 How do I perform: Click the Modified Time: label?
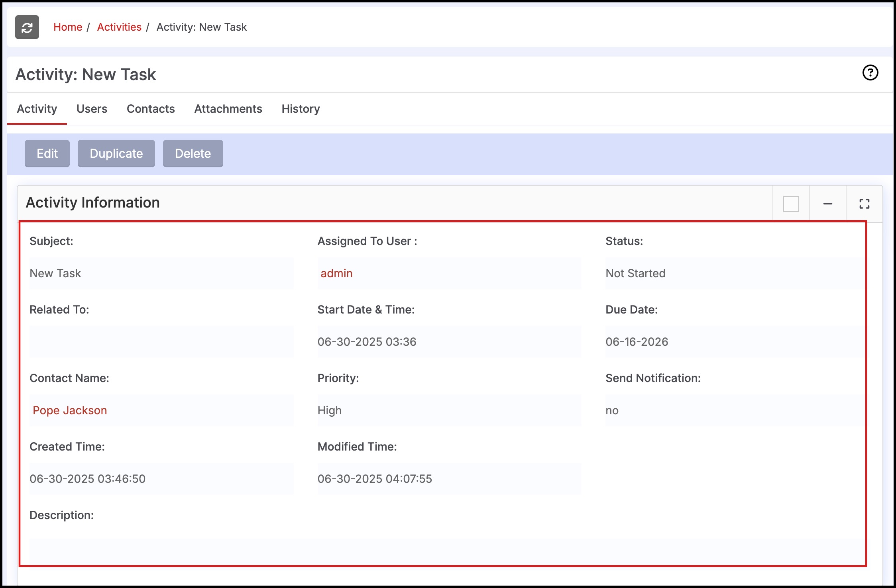pos(357,447)
